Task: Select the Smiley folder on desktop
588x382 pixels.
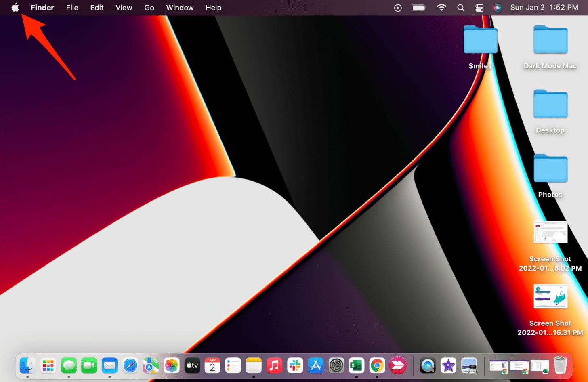Action: coord(480,39)
